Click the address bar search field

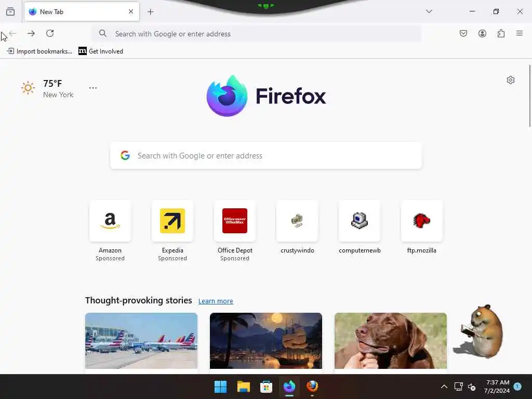(257, 34)
